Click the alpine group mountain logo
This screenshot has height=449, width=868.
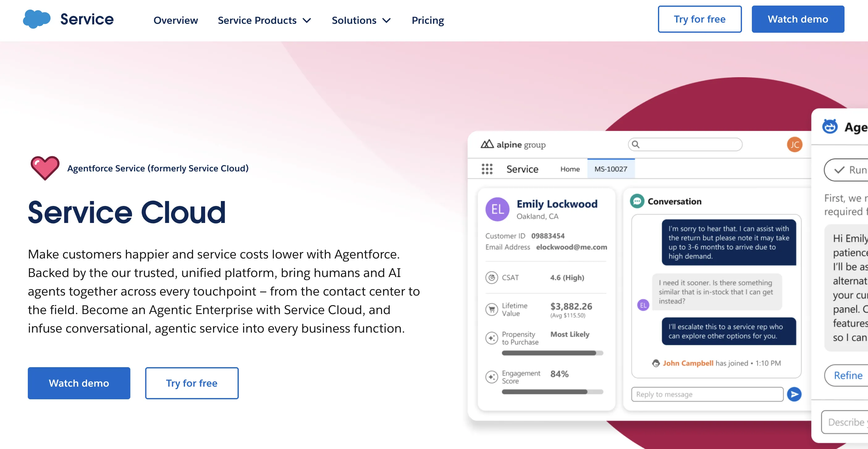(487, 144)
